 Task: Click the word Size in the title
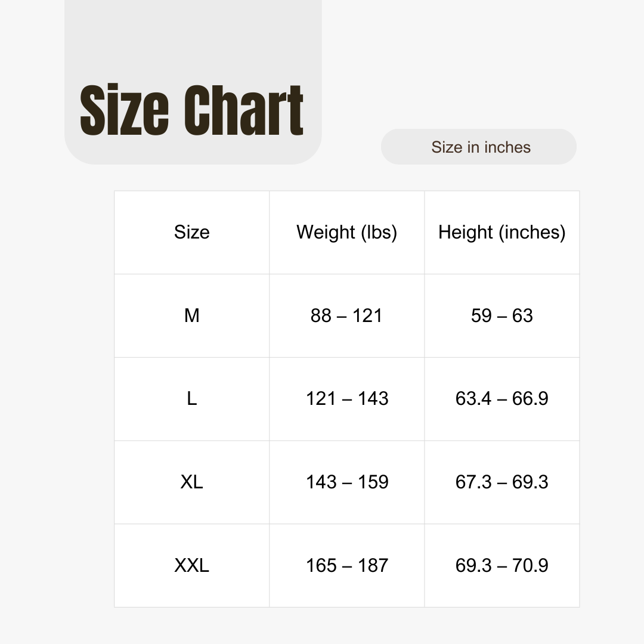(124, 109)
